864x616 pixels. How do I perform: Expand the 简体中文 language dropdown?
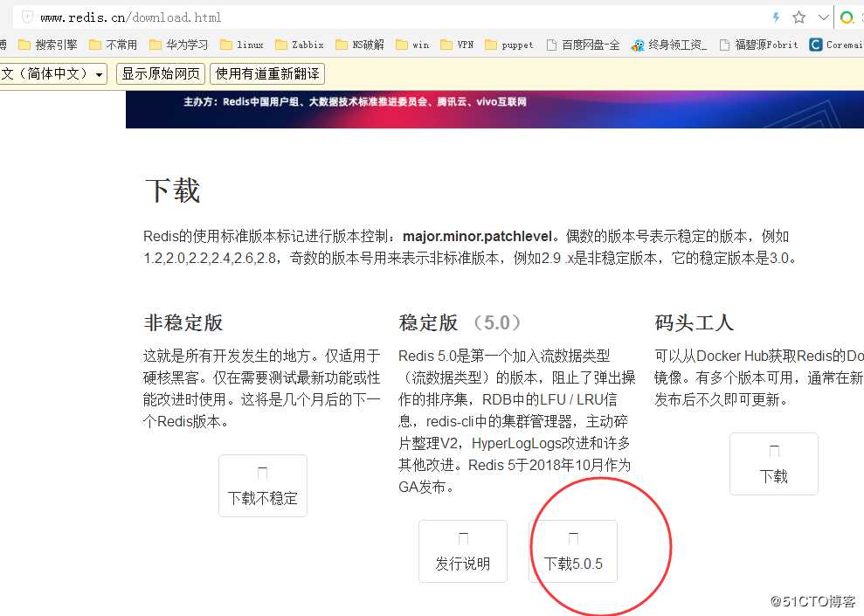(x=52, y=73)
